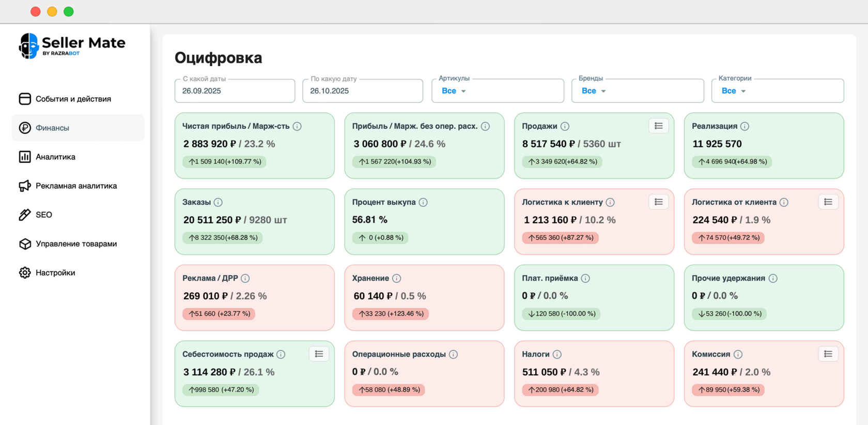This screenshot has height=425, width=868.
Task: Open the Аналитика menu section
Action: (x=55, y=157)
